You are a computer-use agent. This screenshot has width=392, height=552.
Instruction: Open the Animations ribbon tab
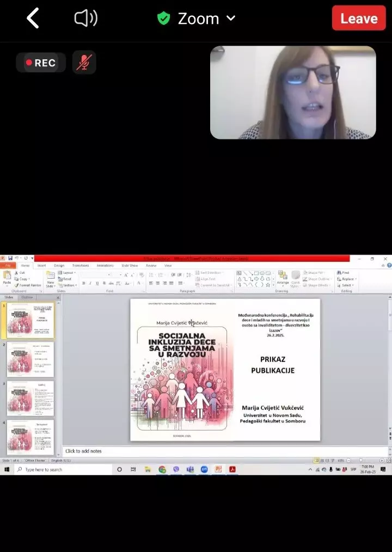pos(105,266)
